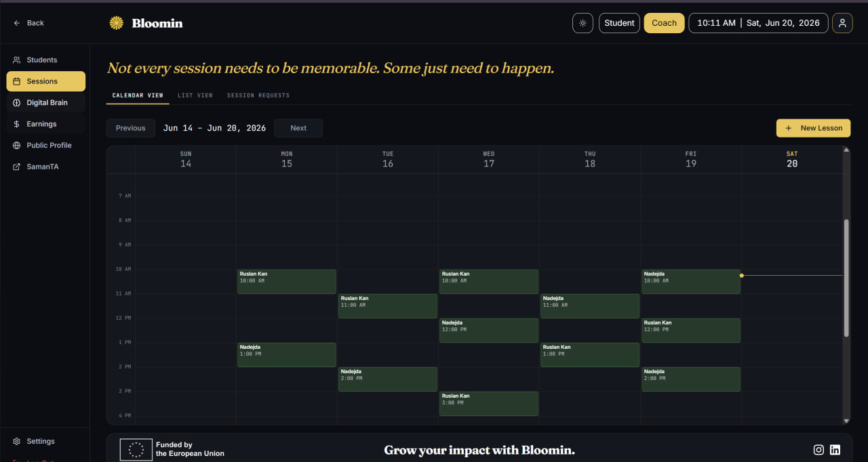Switch to the List View tab
868x462 pixels.
(195, 96)
